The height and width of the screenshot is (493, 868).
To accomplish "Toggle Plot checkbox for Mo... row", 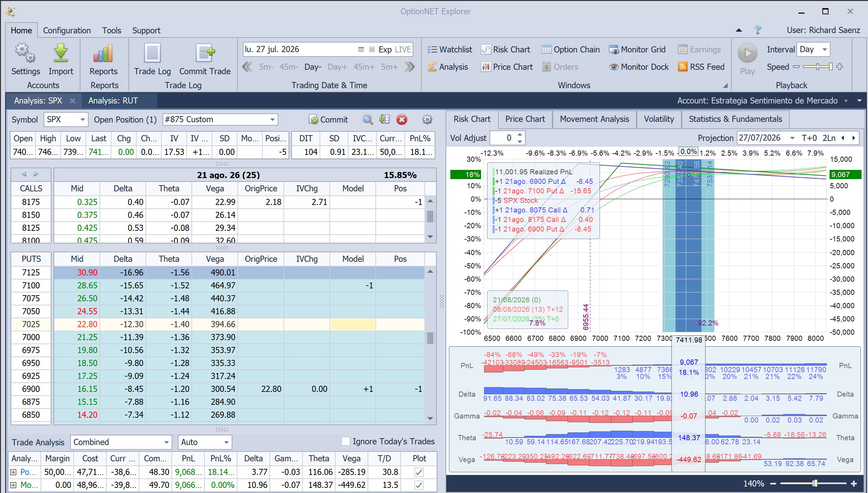I will pyautogui.click(x=419, y=485).
